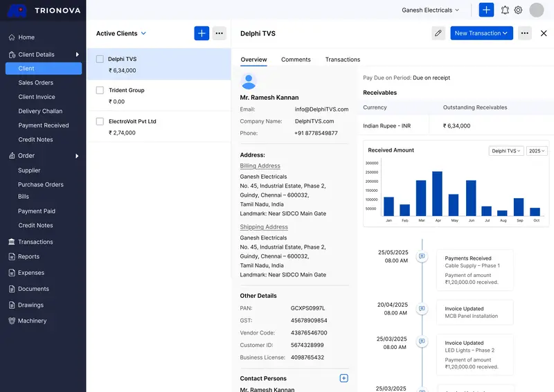Click the Payments Received timeline comment icon
554x392 pixels.
pyautogui.click(x=422, y=256)
